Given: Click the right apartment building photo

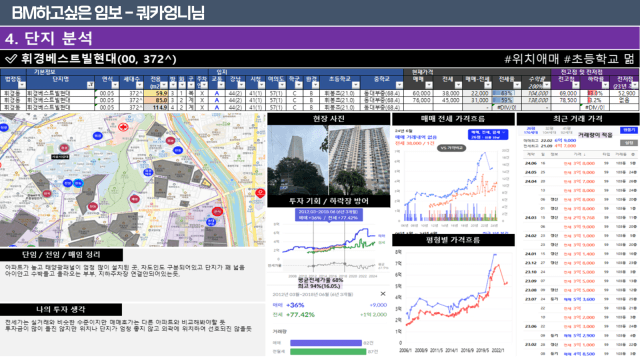Looking at the screenshot, I should (x=359, y=160).
